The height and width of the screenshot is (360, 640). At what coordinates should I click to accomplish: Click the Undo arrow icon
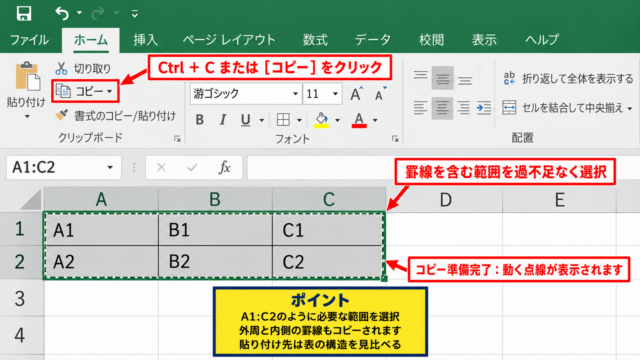click(x=62, y=13)
